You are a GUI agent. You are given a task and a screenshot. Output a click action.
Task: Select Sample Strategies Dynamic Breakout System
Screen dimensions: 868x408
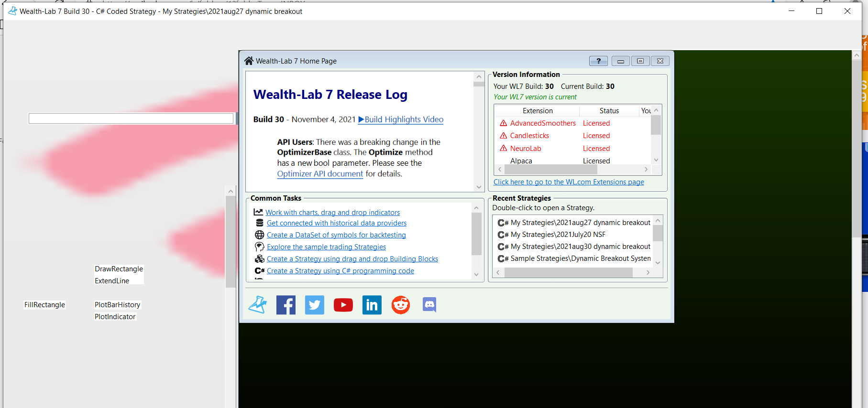573,258
